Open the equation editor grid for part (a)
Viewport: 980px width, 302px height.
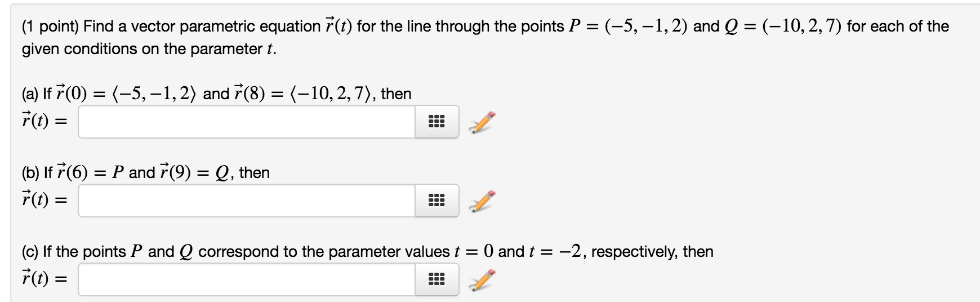point(436,122)
